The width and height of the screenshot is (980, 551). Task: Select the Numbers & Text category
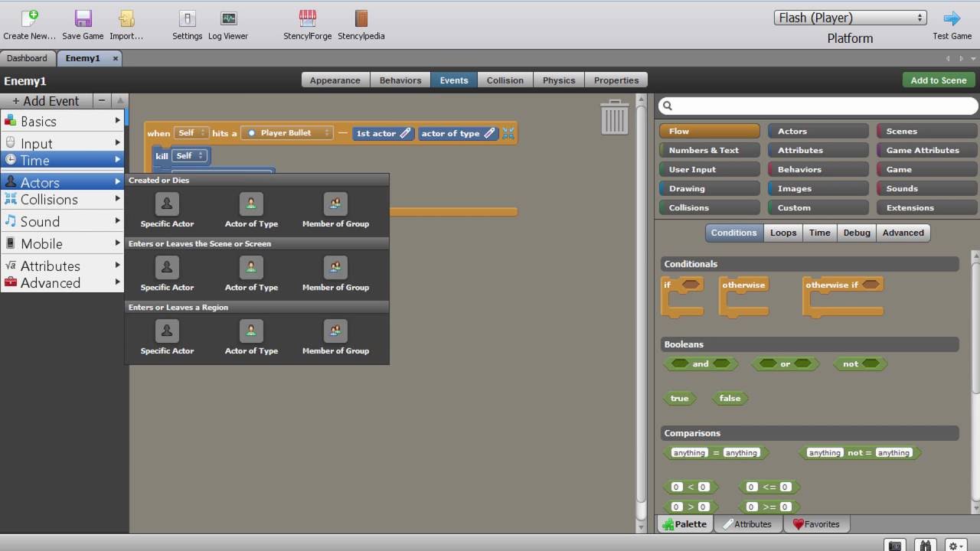(709, 150)
